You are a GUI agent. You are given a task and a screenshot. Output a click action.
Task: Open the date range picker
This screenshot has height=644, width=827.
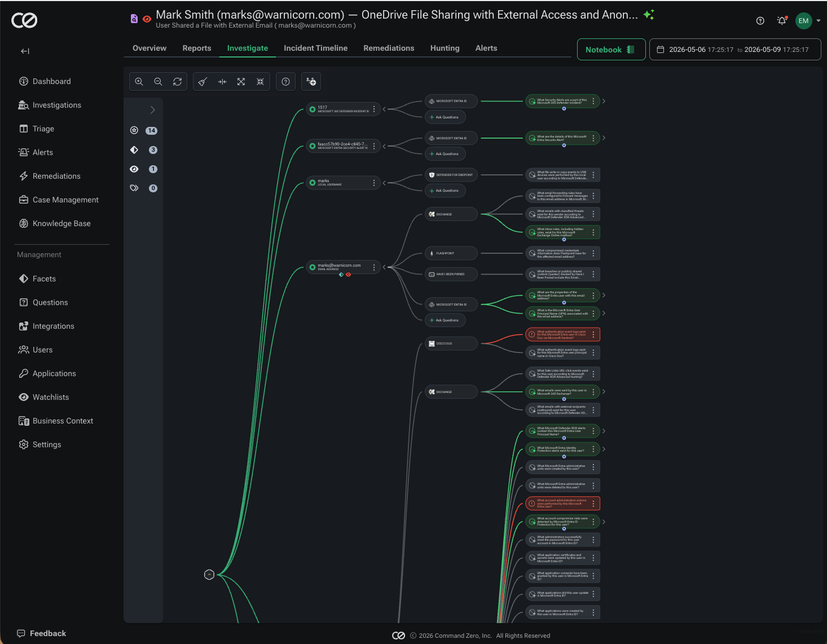click(x=735, y=50)
